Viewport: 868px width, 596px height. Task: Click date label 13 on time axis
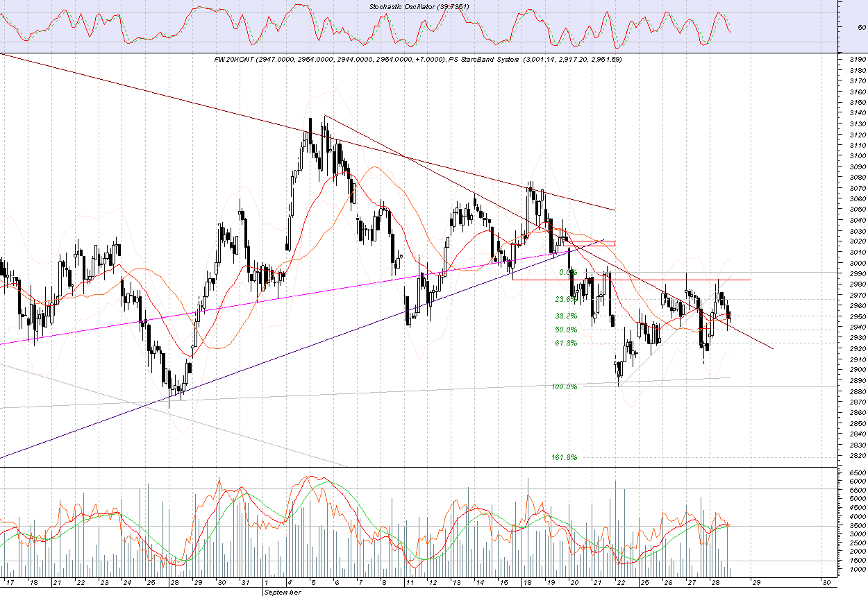pos(456,583)
